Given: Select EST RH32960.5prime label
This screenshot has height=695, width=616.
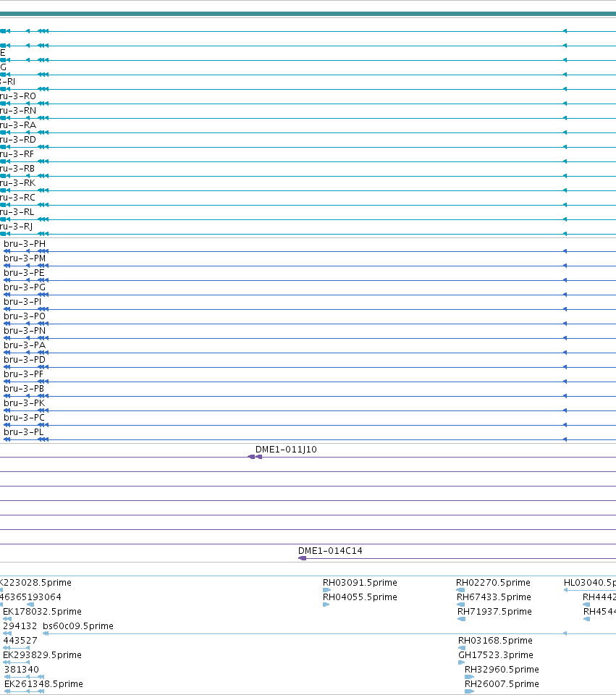Looking at the screenshot, I should (x=502, y=670).
